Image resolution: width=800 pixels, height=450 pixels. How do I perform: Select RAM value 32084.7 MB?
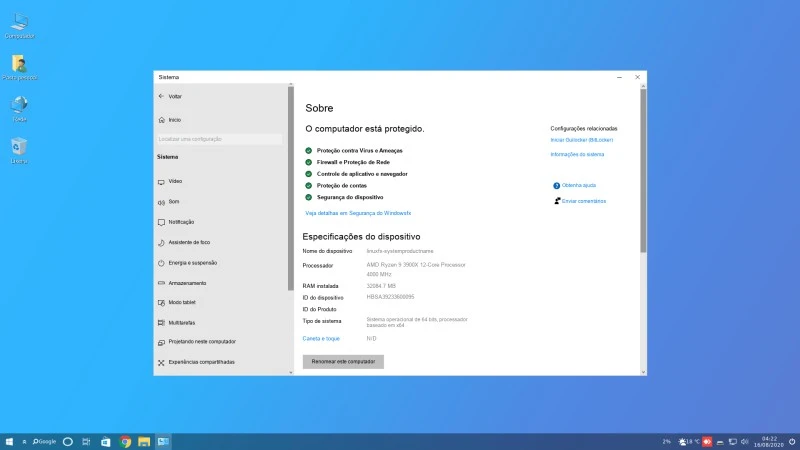381,286
